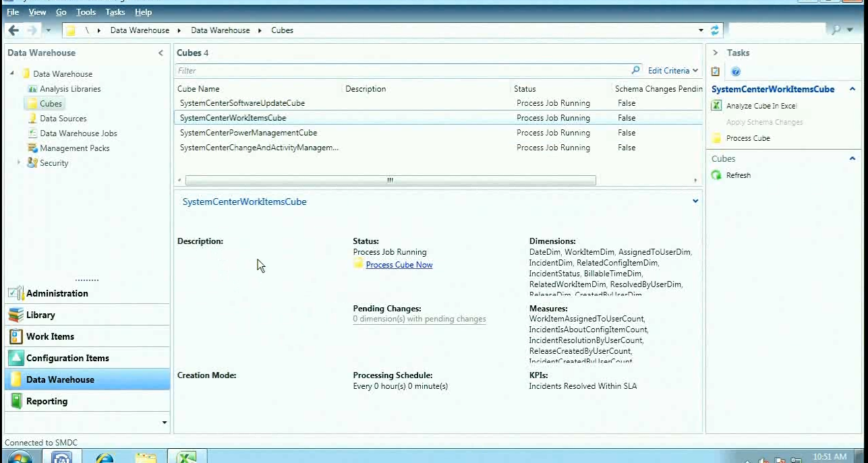Click the pending changes dimensions link

(x=419, y=319)
